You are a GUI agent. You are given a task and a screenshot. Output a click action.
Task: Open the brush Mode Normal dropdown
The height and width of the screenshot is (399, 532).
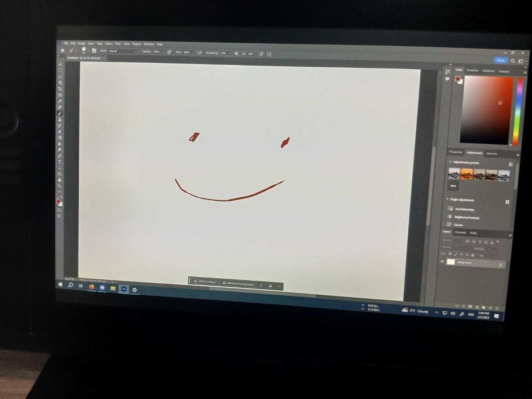coord(123,51)
